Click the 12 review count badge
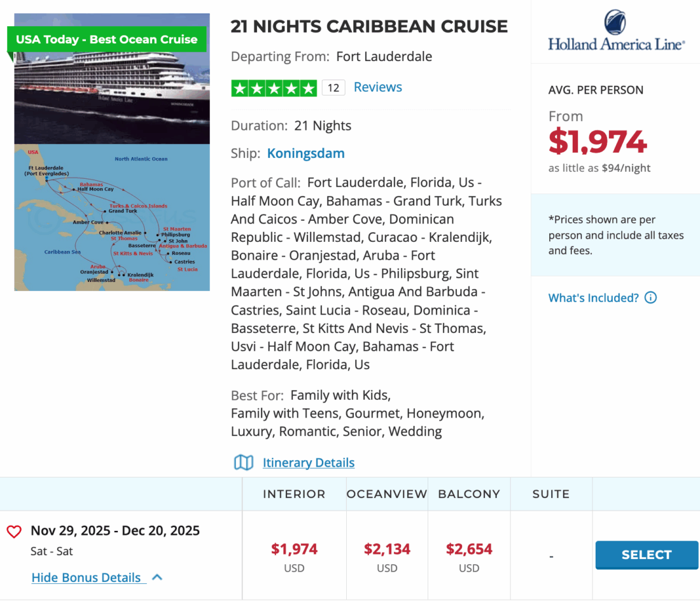Image resolution: width=700 pixels, height=601 pixels. coord(333,88)
